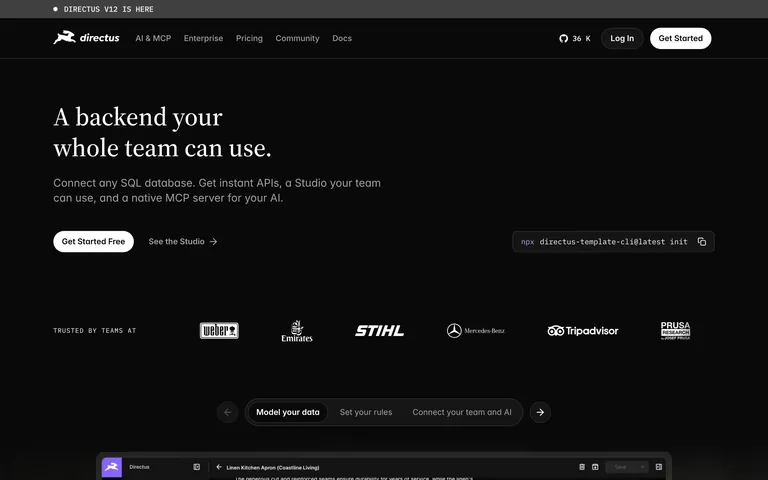Follow the See the Studio link
768x480 pixels.
point(183,241)
